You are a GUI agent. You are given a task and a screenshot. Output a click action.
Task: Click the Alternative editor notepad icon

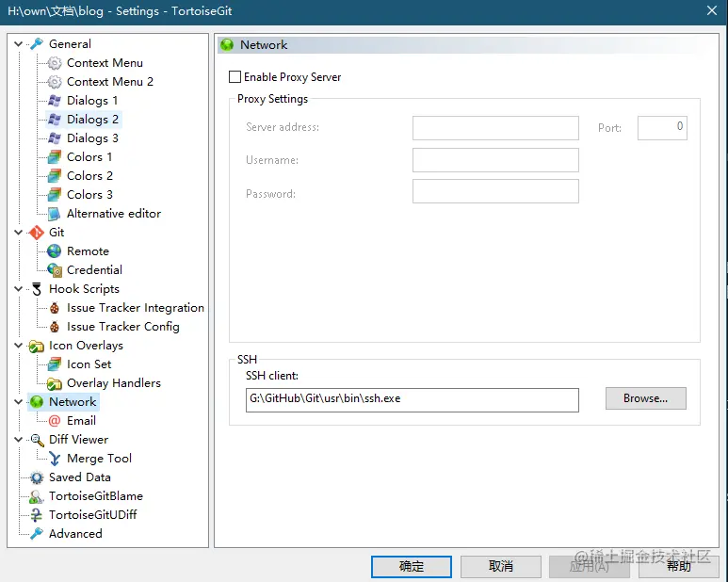[x=55, y=214]
